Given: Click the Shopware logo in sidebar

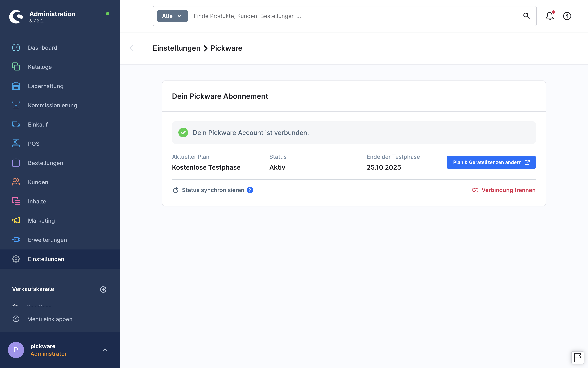Looking at the screenshot, I should point(16,17).
